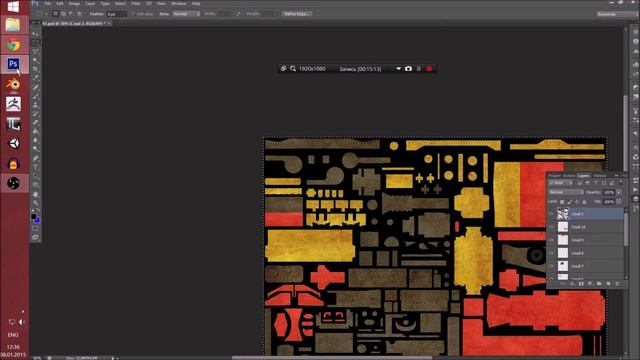Select the Hand tool
This screenshot has height=360, width=640.
[36, 194]
